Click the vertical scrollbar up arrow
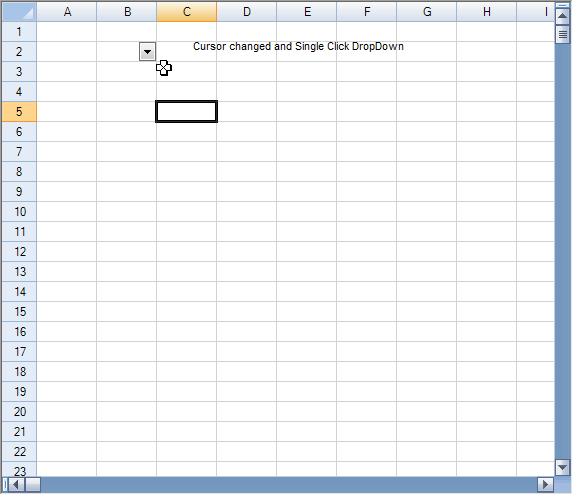This screenshot has width=573, height=495. pyautogui.click(x=563, y=16)
